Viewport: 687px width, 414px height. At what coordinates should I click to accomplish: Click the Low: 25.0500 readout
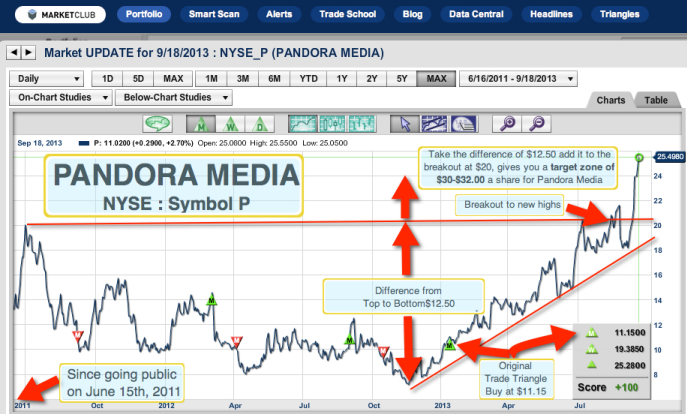click(325, 143)
